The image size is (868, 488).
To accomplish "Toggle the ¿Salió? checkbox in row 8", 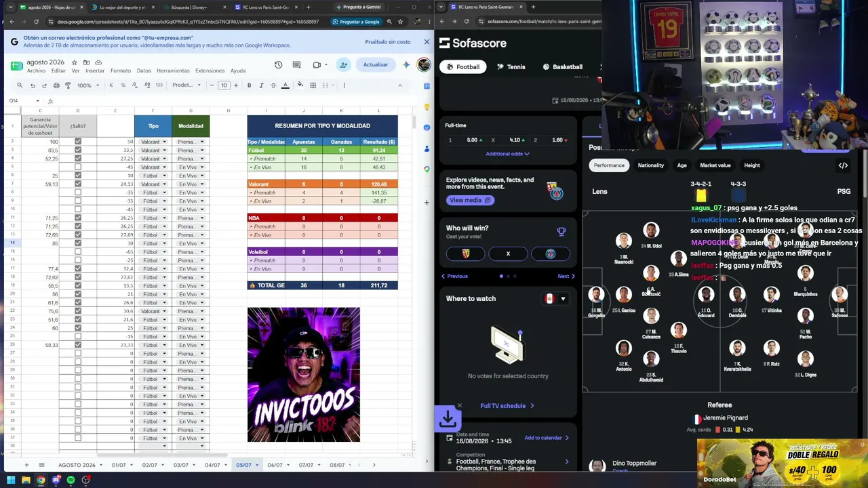I will [78, 192].
